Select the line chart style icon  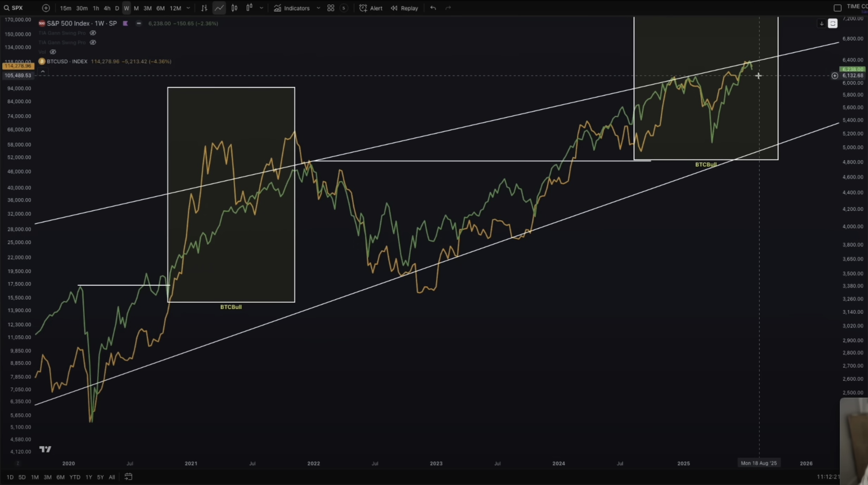coord(219,8)
